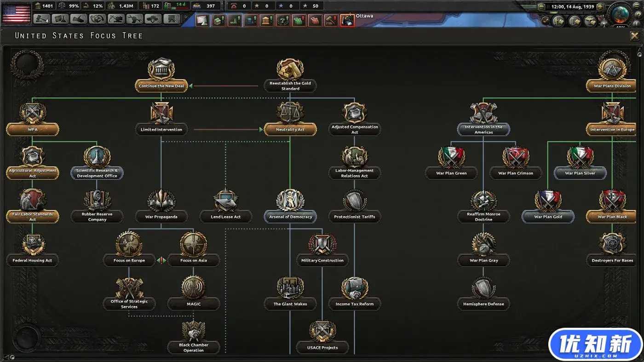Viewport: 644px width, 362px height.
Task: Click the fuel indicator showing 14 d
Action: click(176, 6)
